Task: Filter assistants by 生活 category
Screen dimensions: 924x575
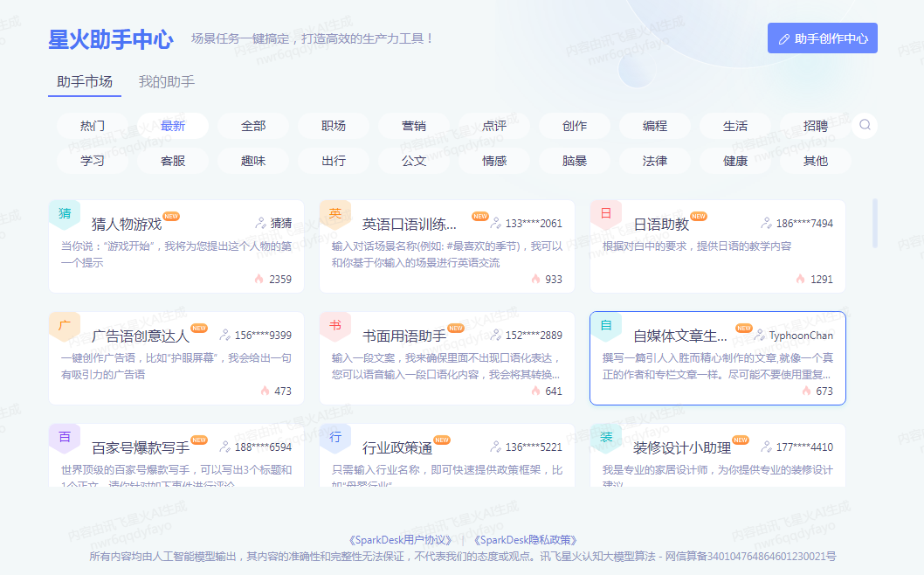Action: 735,126
